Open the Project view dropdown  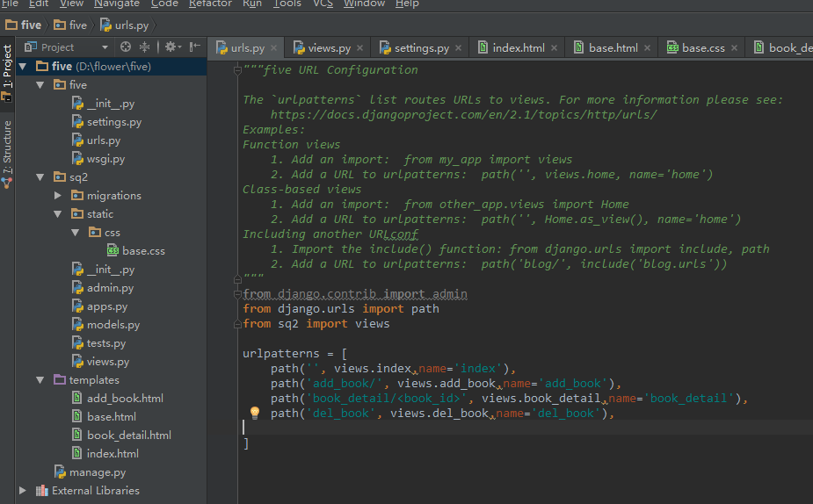click(105, 47)
